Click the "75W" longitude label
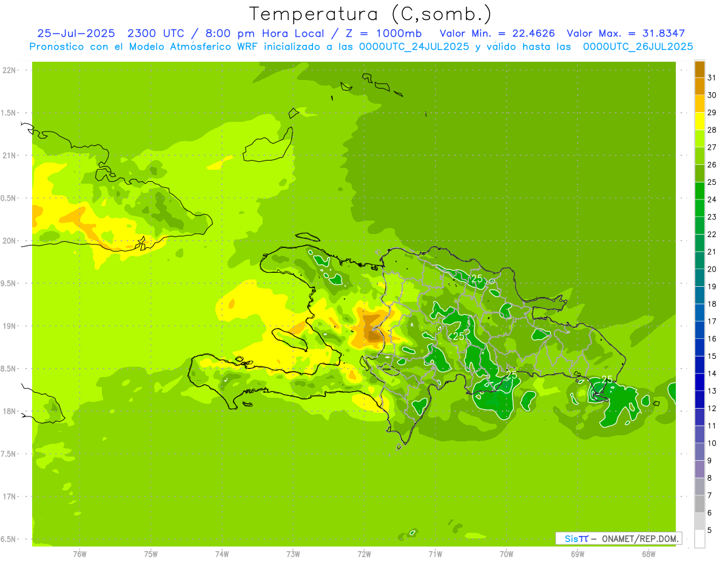 151,554
